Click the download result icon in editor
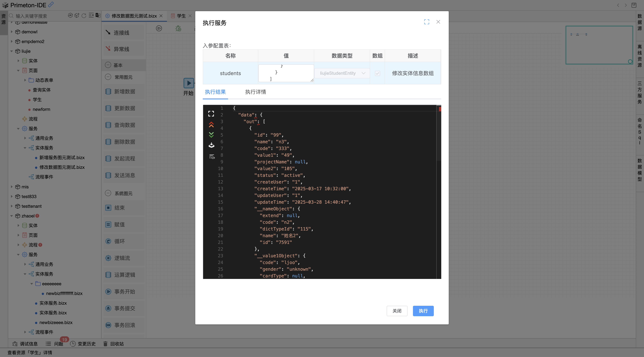The image size is (644, 357). click(x=211, y=145)
